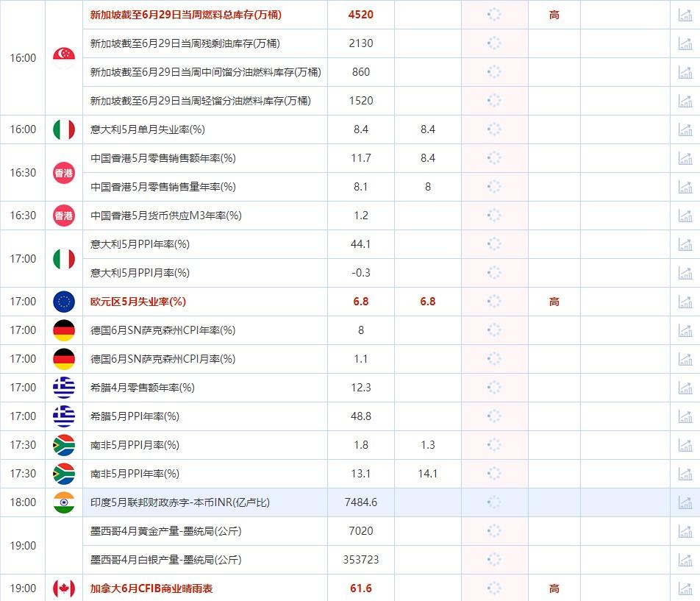The width and height of the screenshot is (700, 601).
Task: Open 意大利5月PPI年率(%) indicator link
Action: (140, 244)
